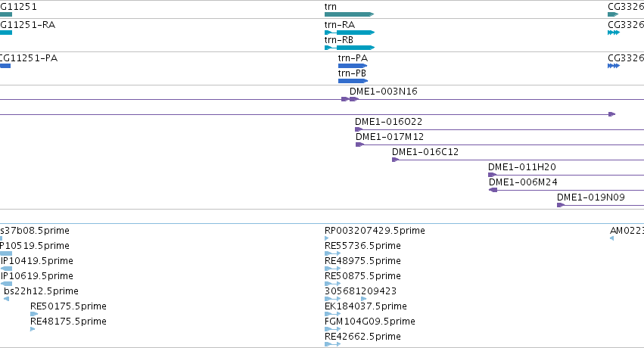This screenshot has height=348, width=644.
Task: Open the FGM104G09.5prime EST label
Action: 369,322
